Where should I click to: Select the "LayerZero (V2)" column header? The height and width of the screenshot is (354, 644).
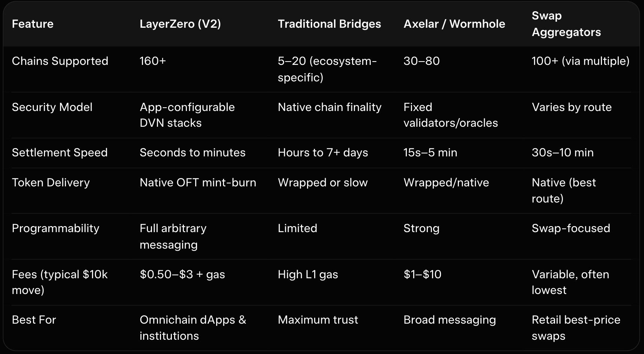pyautogui.click(x=180, y=24)
